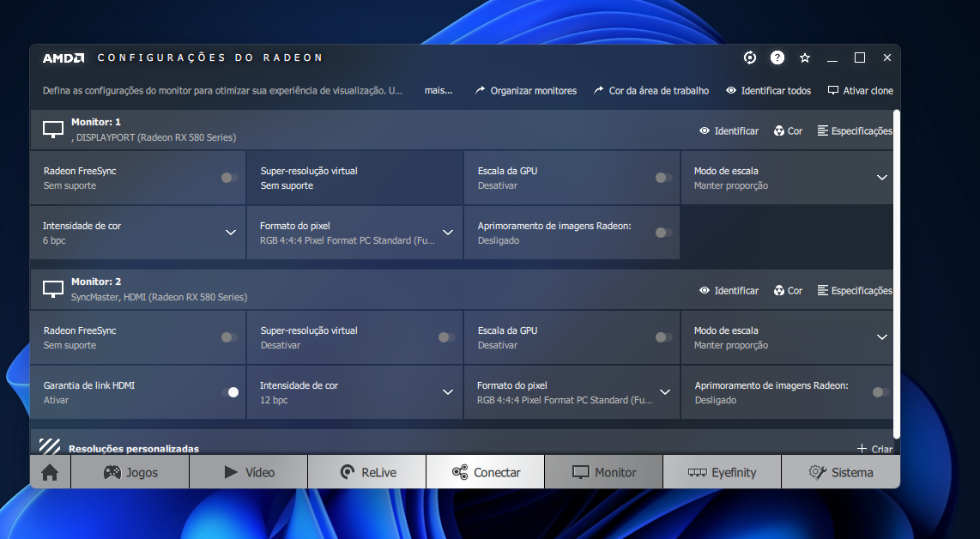
Task: Open the update check circular arrow icon
Action: [750, 58]
